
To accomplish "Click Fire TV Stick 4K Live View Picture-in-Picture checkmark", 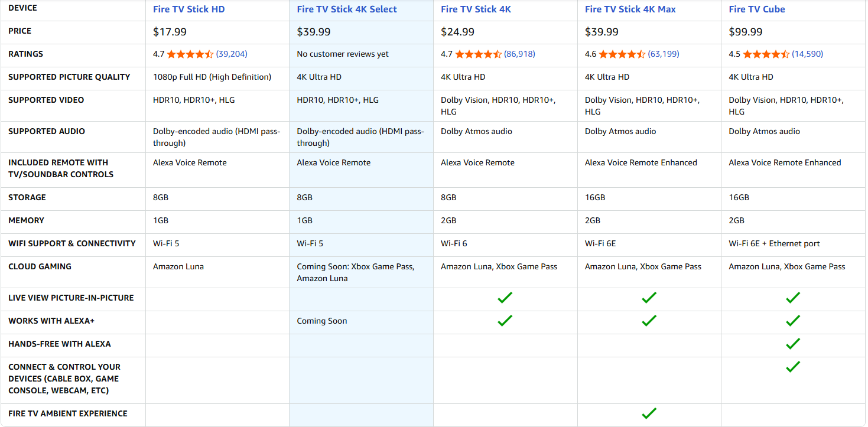I will pos(505,298).
